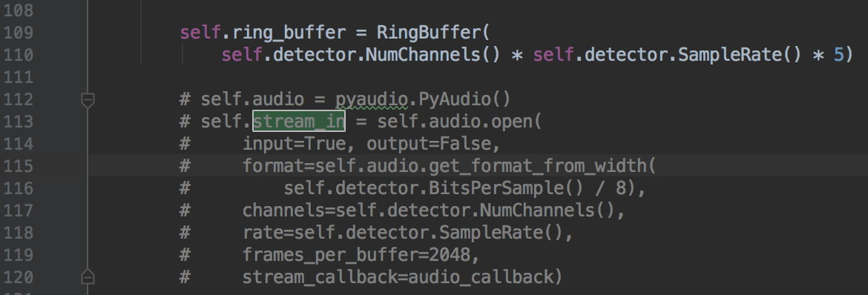The width and height of the screenshot is (868, 295).
Task: Collapse the fold end marker at line 120
Action: (x=88, y=276)
